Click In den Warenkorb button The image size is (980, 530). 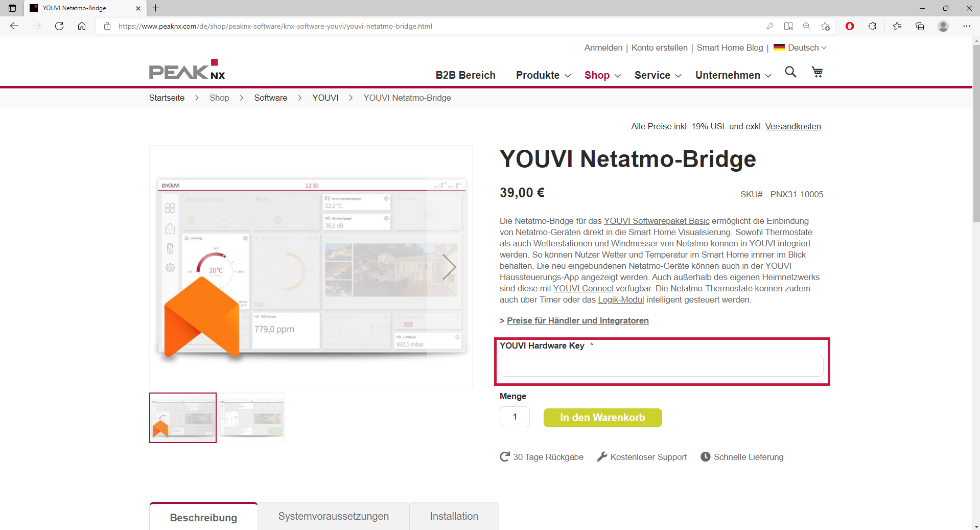point(603,418)
